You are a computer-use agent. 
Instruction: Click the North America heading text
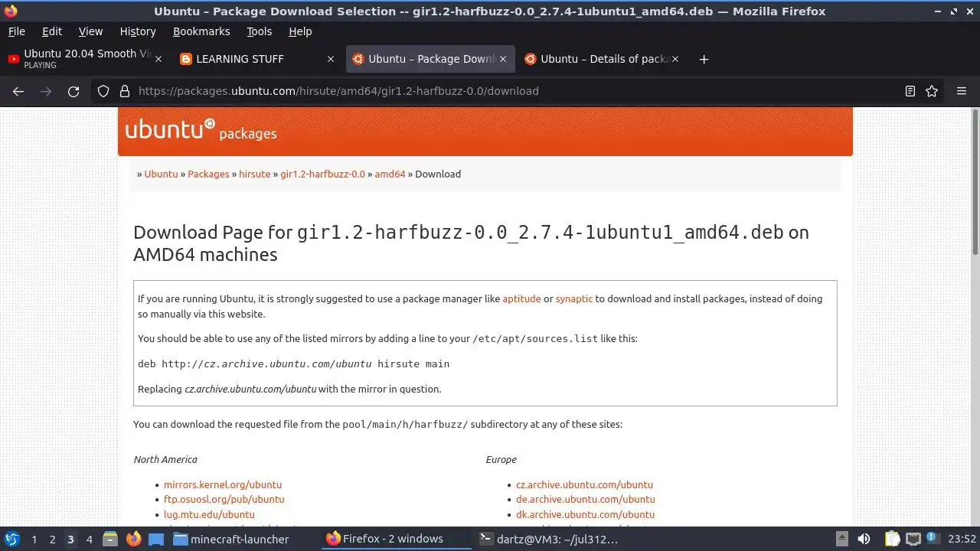pyautogui.click(x=165, y=459)
